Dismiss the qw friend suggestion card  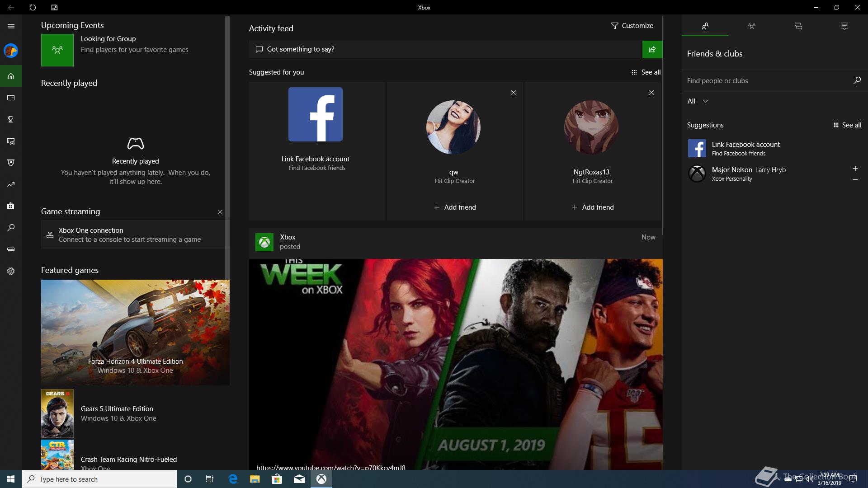point(513,93)
